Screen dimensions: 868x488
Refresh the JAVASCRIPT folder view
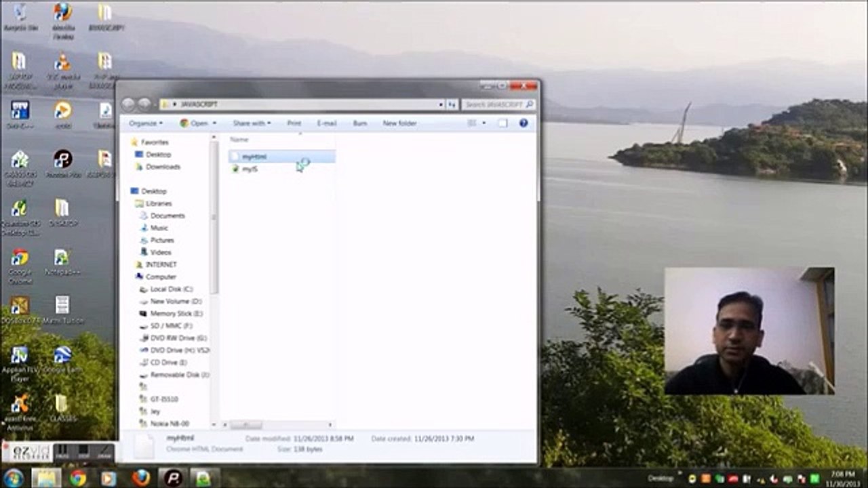click(452, 104)
